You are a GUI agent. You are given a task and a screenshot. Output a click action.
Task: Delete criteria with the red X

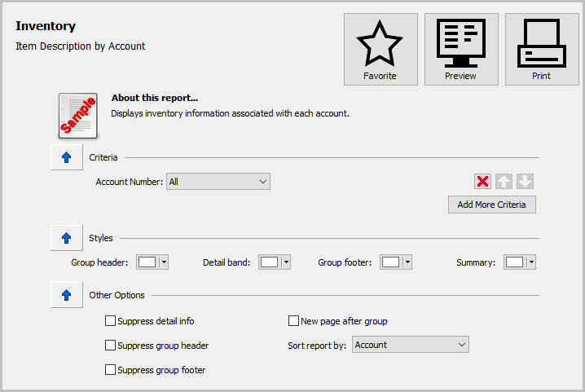(482, 182)
